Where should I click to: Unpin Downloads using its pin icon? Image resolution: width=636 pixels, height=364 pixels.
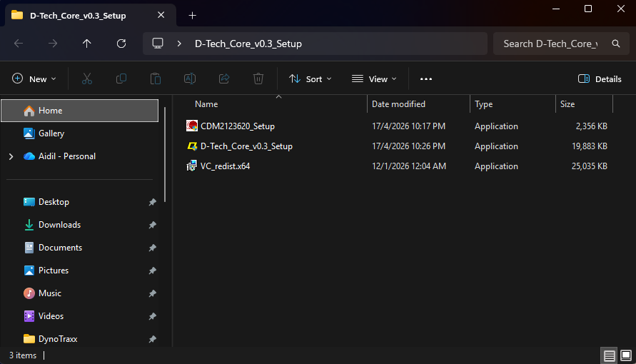pos(153,225)
